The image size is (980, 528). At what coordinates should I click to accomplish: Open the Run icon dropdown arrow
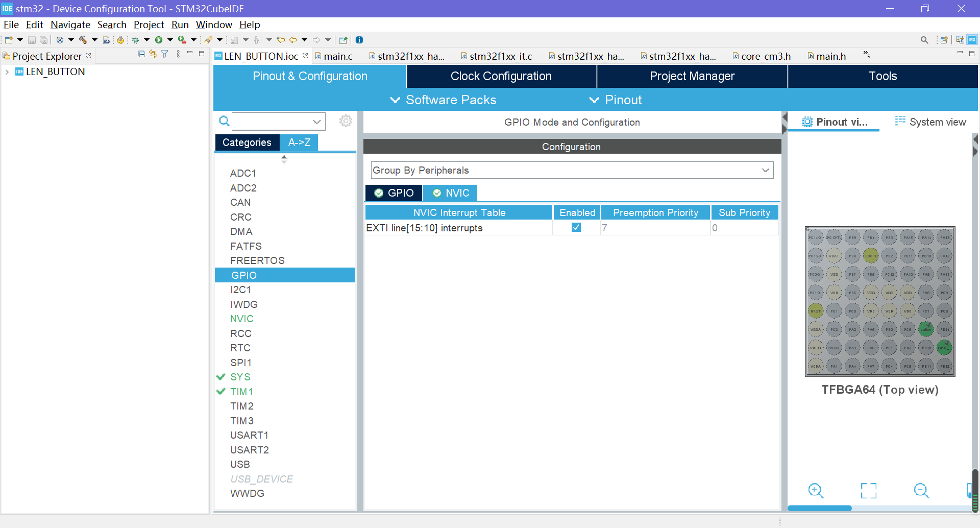[170, 40]
